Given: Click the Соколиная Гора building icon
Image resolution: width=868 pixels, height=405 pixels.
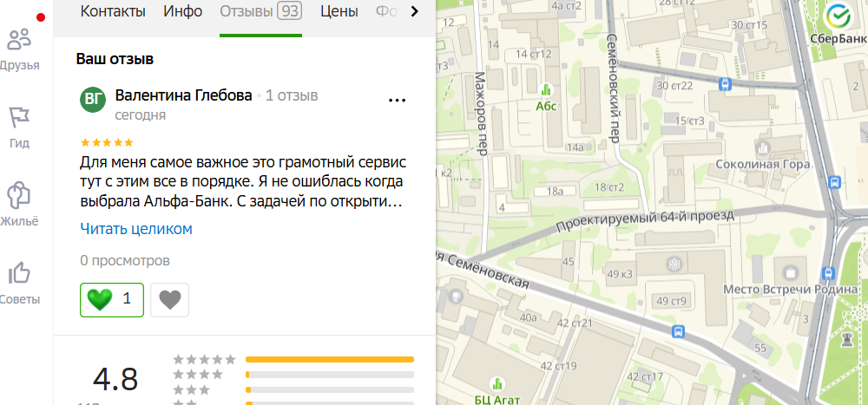Looking at the screenshot, I should click(x=763, y=147).
